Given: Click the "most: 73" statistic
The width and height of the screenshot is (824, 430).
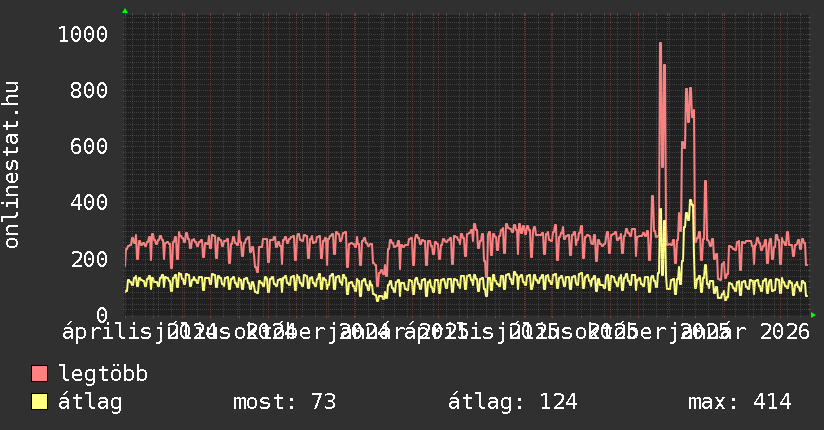Looking at the screenshot, I should tap(284, 403).
